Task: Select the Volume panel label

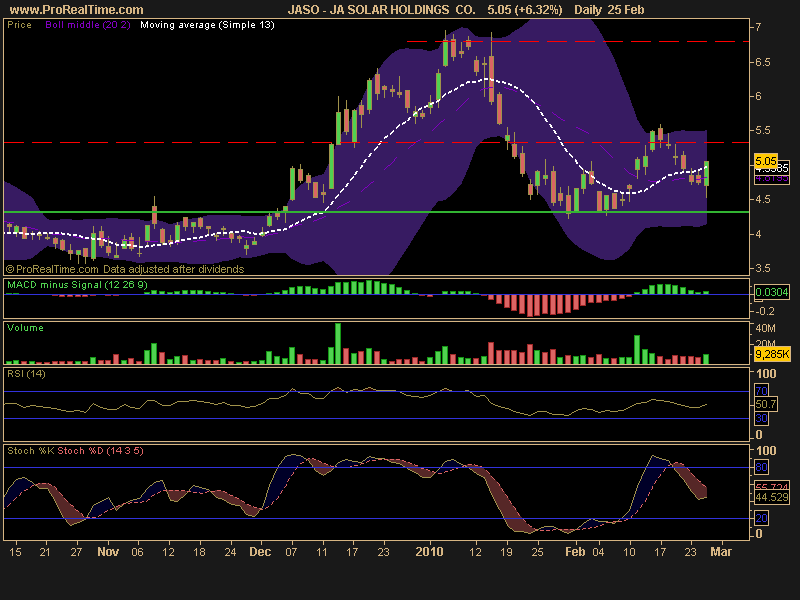Action: click(x=25, y=328)
